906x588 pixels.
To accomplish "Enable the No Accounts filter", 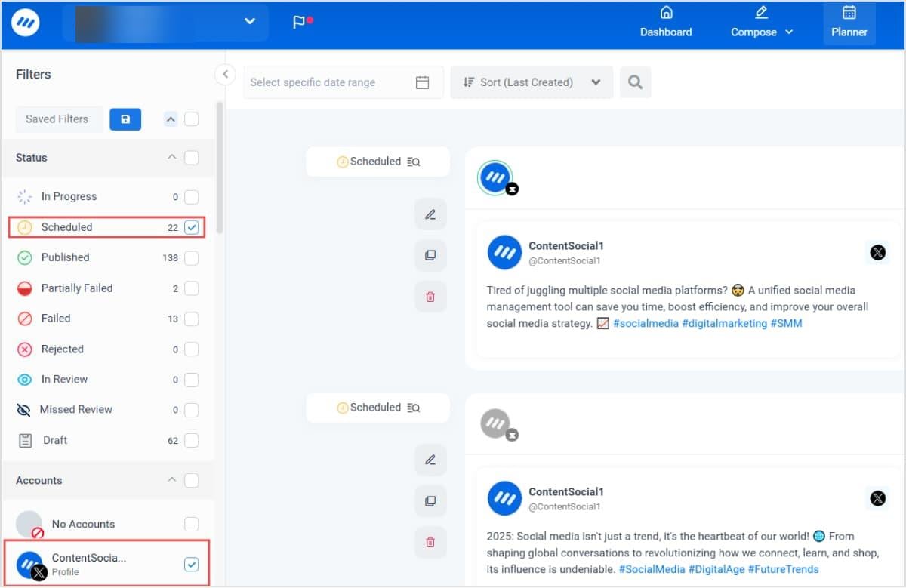I will (x=191, y=524).
